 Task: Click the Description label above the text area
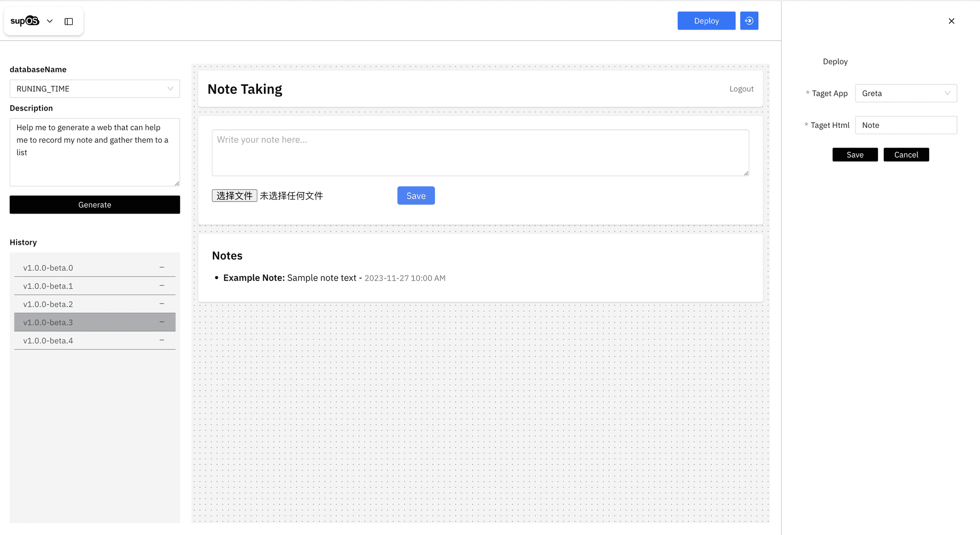click(x=31, y=108)
